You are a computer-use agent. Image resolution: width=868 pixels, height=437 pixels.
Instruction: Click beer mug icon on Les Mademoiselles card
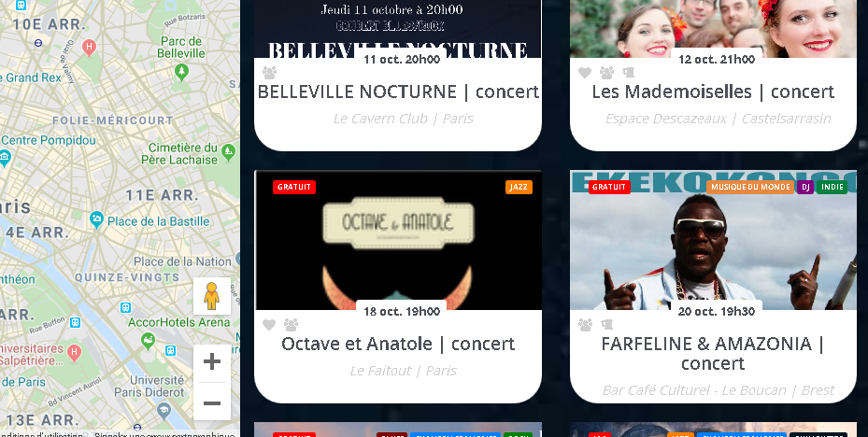628,73
